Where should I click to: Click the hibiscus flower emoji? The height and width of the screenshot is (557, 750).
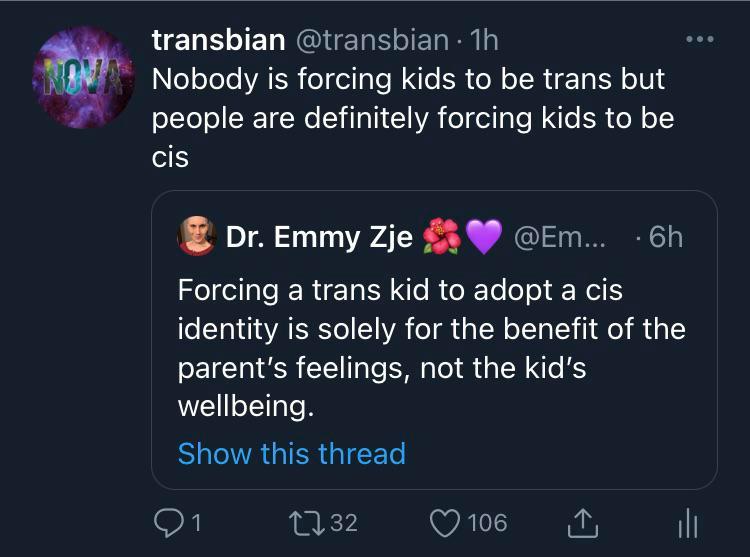pos(442,237)
